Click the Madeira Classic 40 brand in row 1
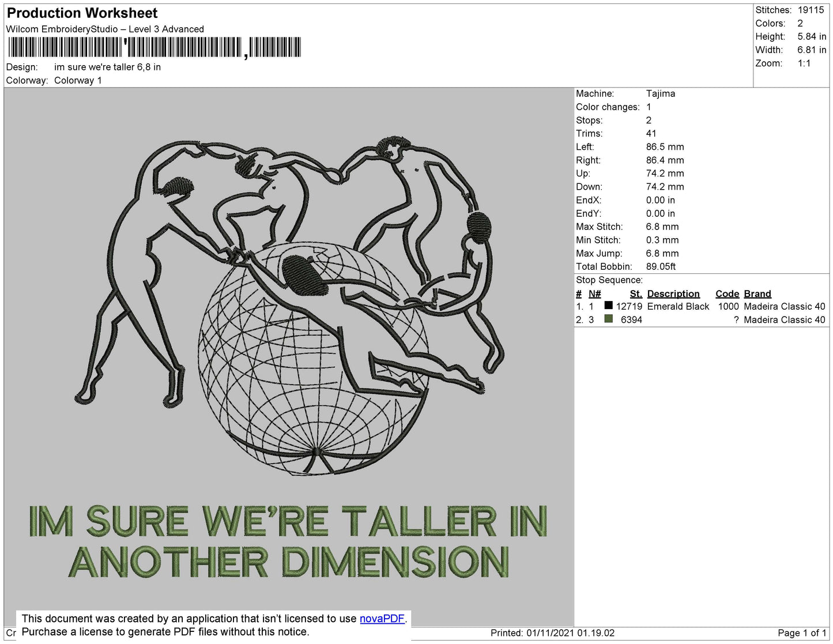The height and width of the screenshot is (644, 833). coord(785,306)
